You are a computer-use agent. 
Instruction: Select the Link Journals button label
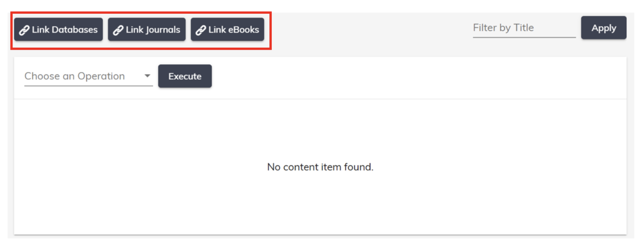tap(153, 30)
